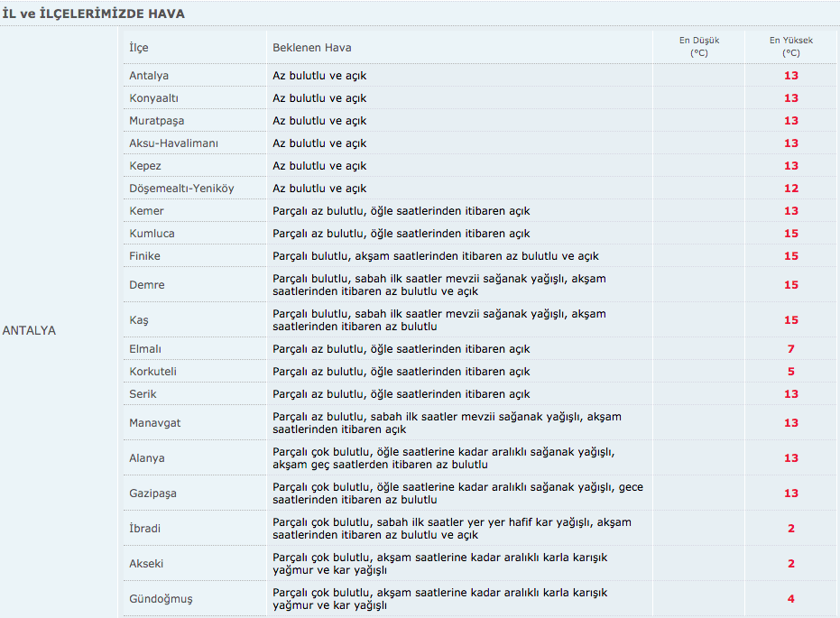The height and width of the screenshot is (618, 840).
Task: Click the İlçe column header
Action: click(139, 48)
